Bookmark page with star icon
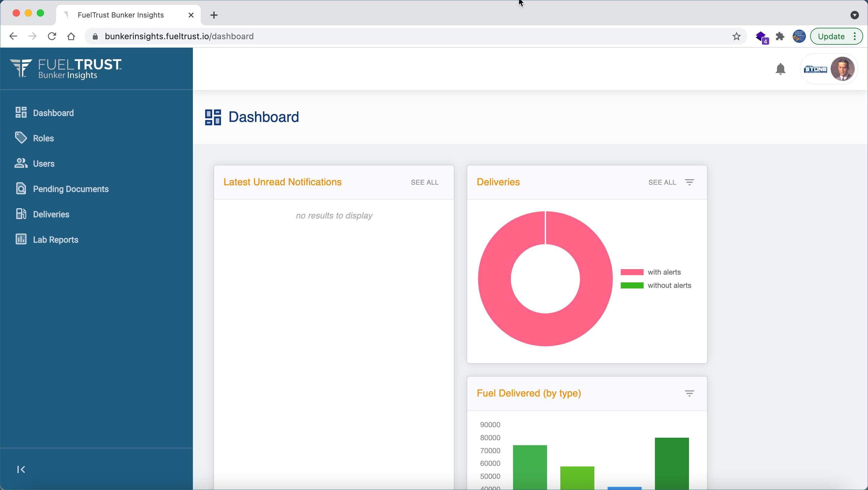 coord(736,37)
